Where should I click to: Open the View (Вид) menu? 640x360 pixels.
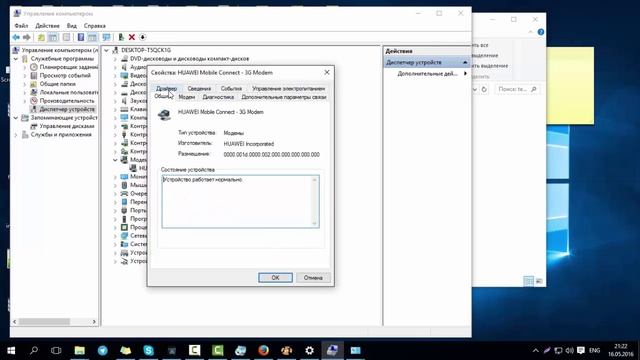pyautogui.click(x=72, y=26)
